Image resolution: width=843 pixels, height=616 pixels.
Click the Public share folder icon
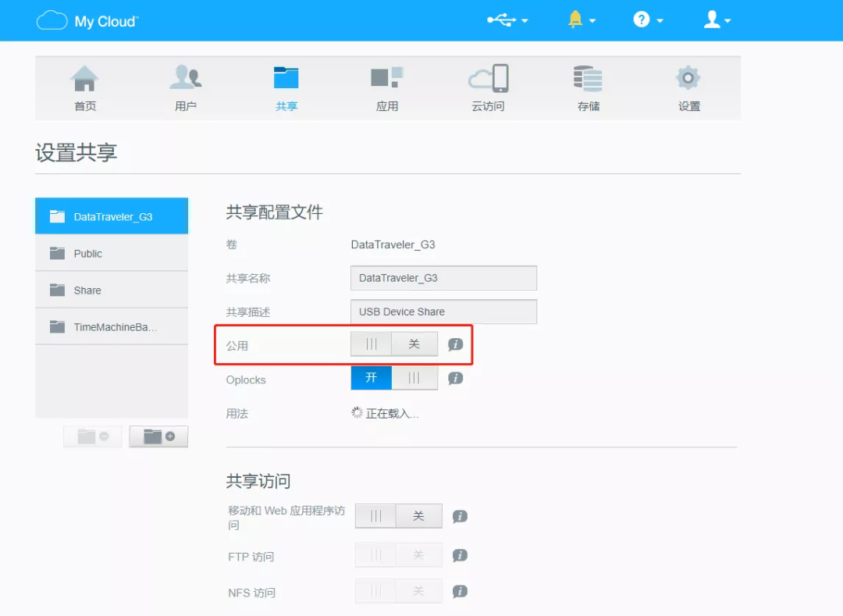pyautogui.click(x=57, y=253)
